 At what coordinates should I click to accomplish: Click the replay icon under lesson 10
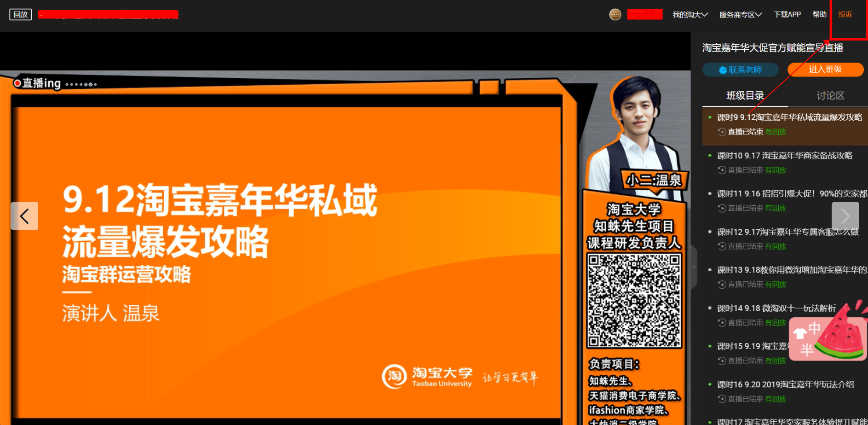click(722, 170)
